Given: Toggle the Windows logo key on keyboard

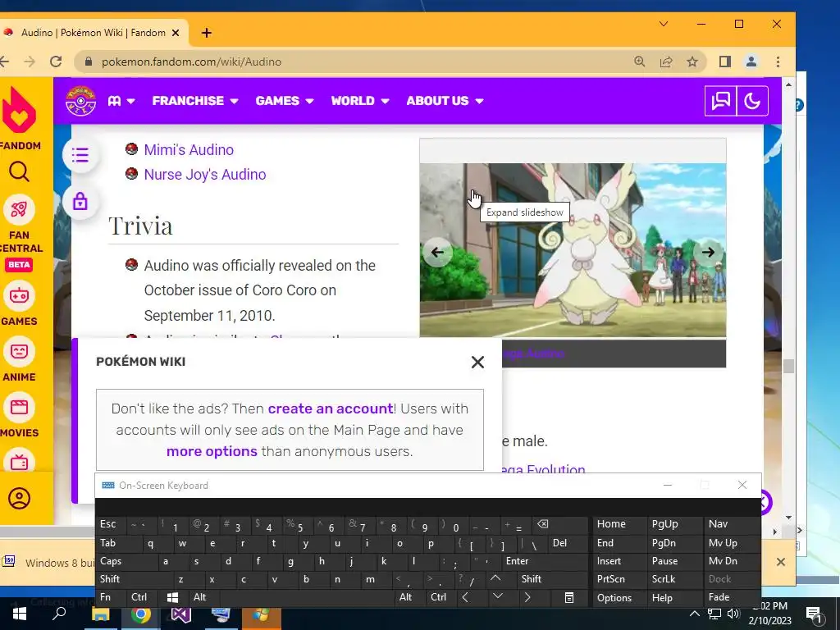Looking at the screenshot, I should tap(174, 597).
